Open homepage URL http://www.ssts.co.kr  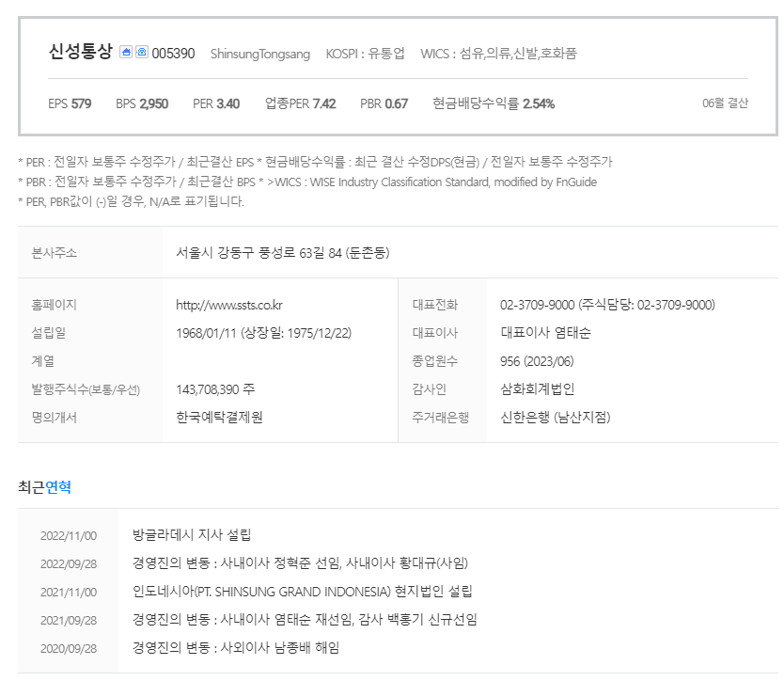coord(229,305)
